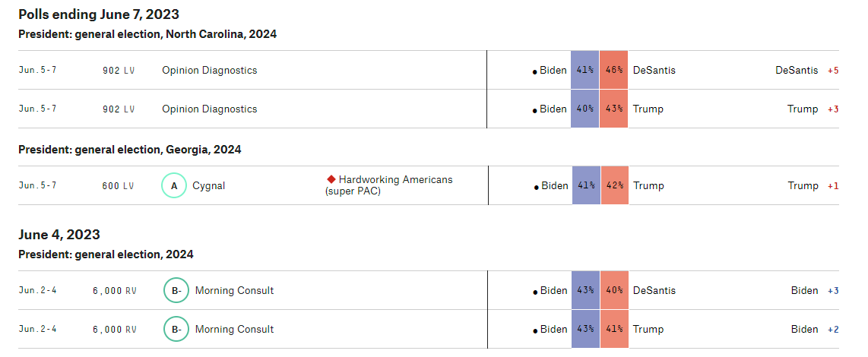Click the Hardworking Americans (super PAC) sponsor link
868x357 pixels.
pyautogui.click(x=389, y=185)
